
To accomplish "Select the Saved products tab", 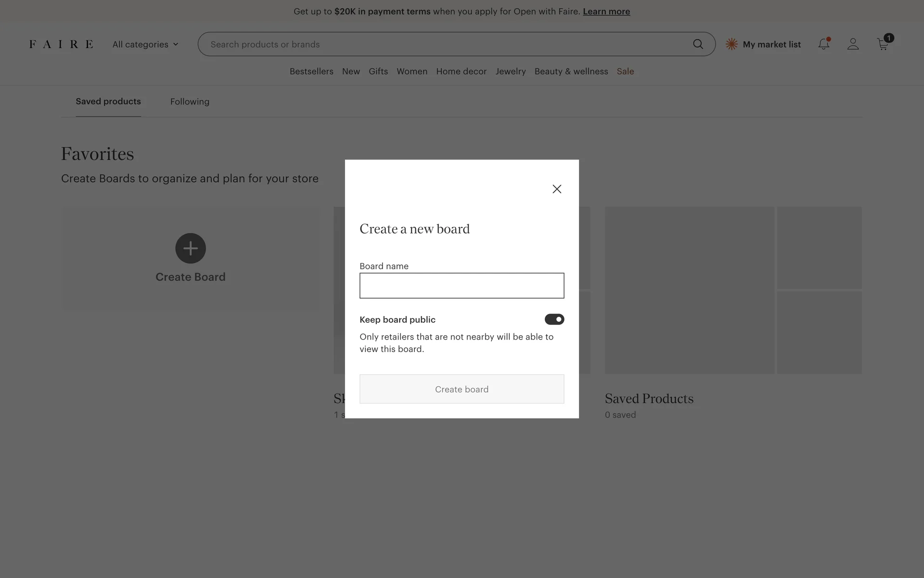I will [108, 102].
